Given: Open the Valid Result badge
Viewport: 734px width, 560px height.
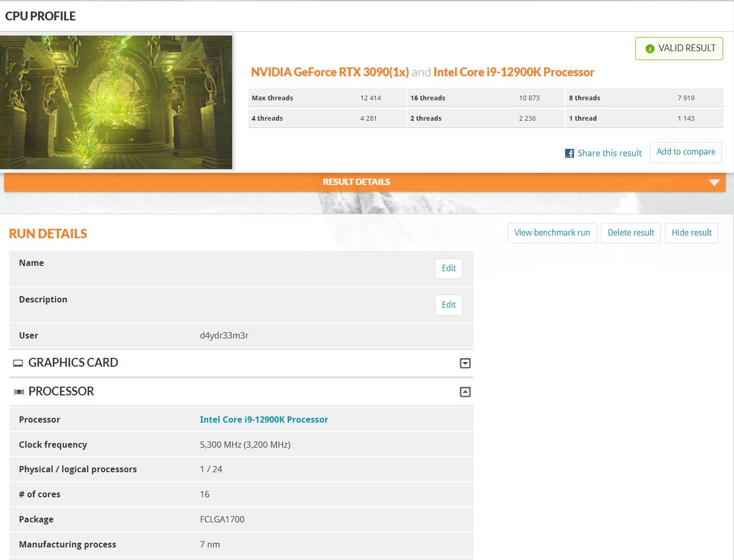Looking at the screenshot, I should tap(679, 49).
